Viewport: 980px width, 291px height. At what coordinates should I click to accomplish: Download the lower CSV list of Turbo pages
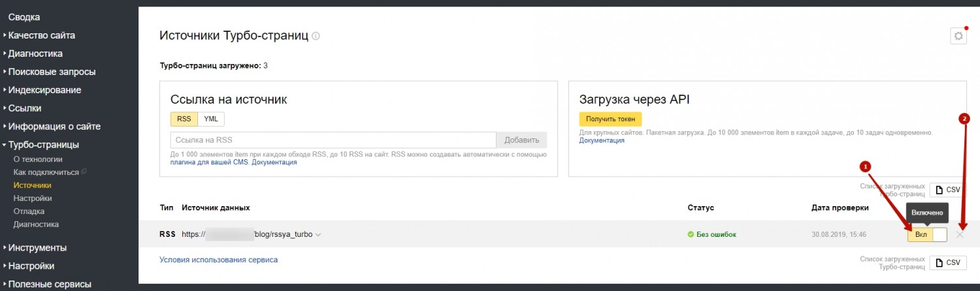coord(948,263)
